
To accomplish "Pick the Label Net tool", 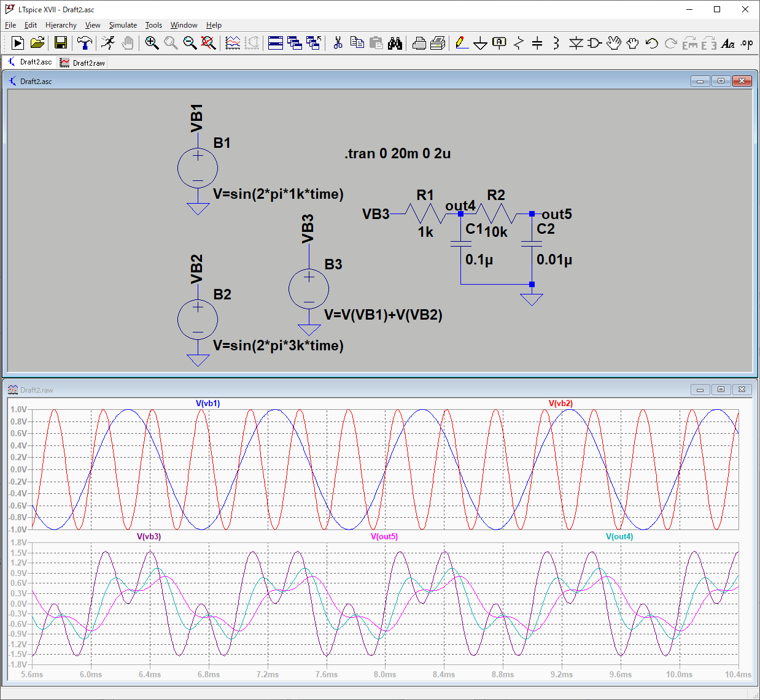I will click(500, 43).
